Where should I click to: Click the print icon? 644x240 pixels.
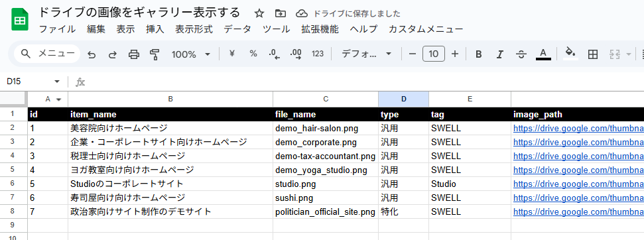tap(134, 54)
